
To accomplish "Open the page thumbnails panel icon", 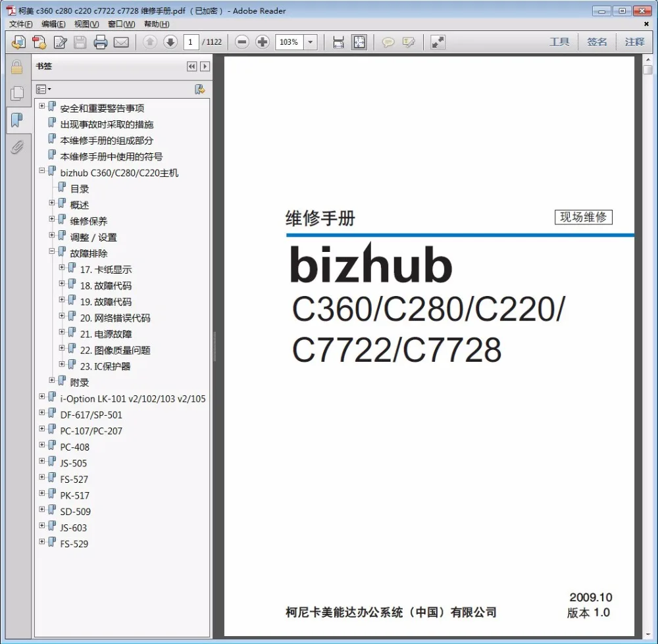I will point(17,93).
